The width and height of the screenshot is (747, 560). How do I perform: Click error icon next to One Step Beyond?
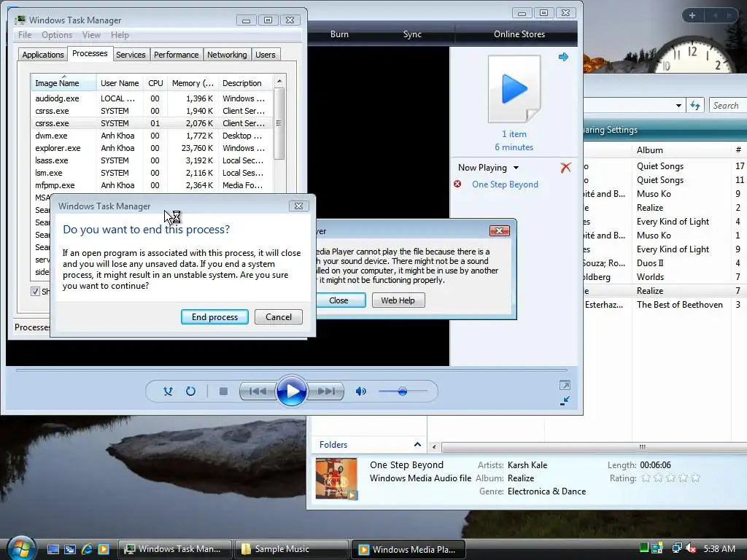[457, 184]
